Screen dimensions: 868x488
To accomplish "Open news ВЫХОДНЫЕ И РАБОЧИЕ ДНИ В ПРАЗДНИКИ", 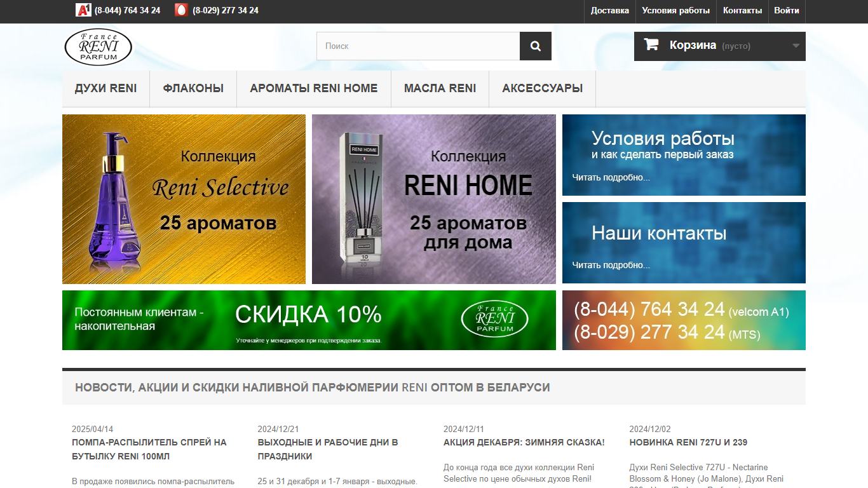I will click(x=328, y=449).
